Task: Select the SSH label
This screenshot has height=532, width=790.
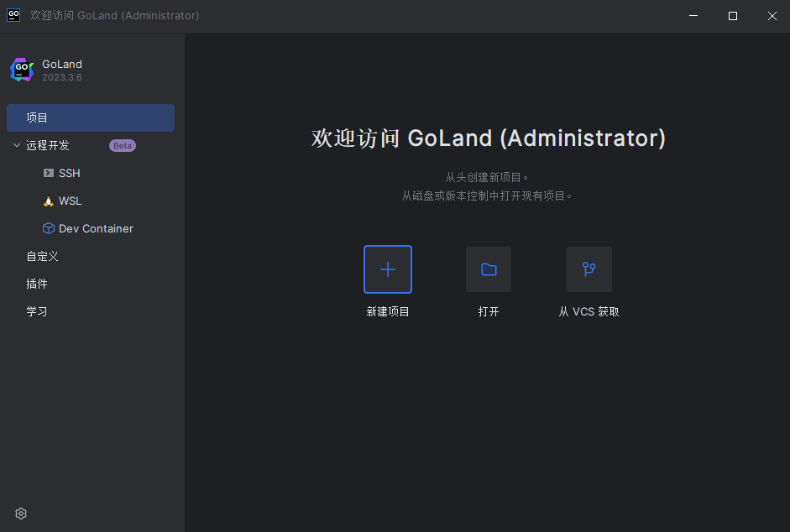Action: pyautogui.click(x=70, y=174)
